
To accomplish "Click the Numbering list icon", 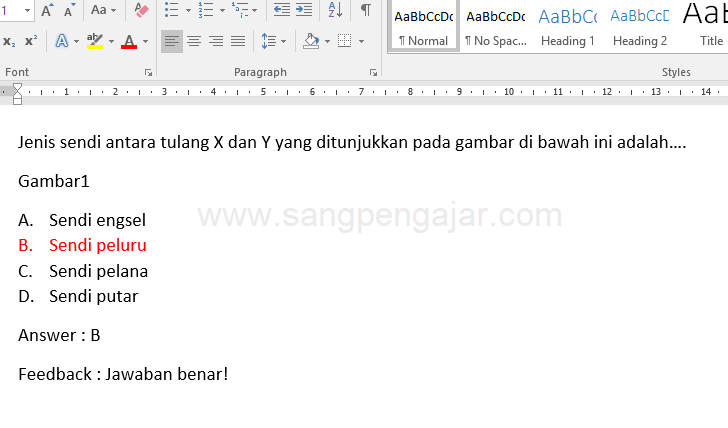I will 206,10.
